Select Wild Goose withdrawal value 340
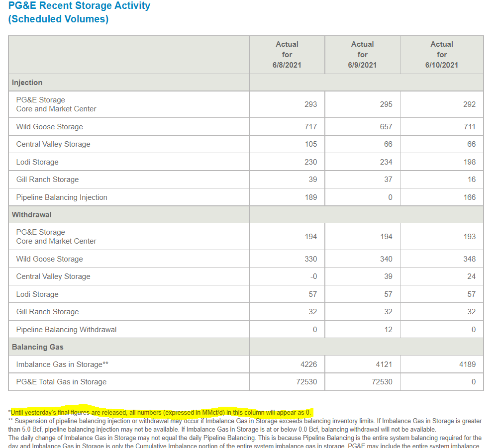This screenshot has height=448, width=498. 386,259
